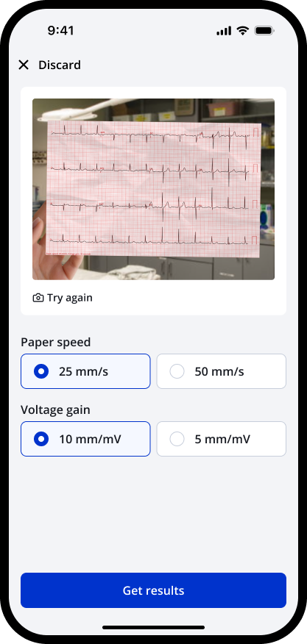
Task: Select the 50 mm/s radio circle
Action: click(177, 371)
